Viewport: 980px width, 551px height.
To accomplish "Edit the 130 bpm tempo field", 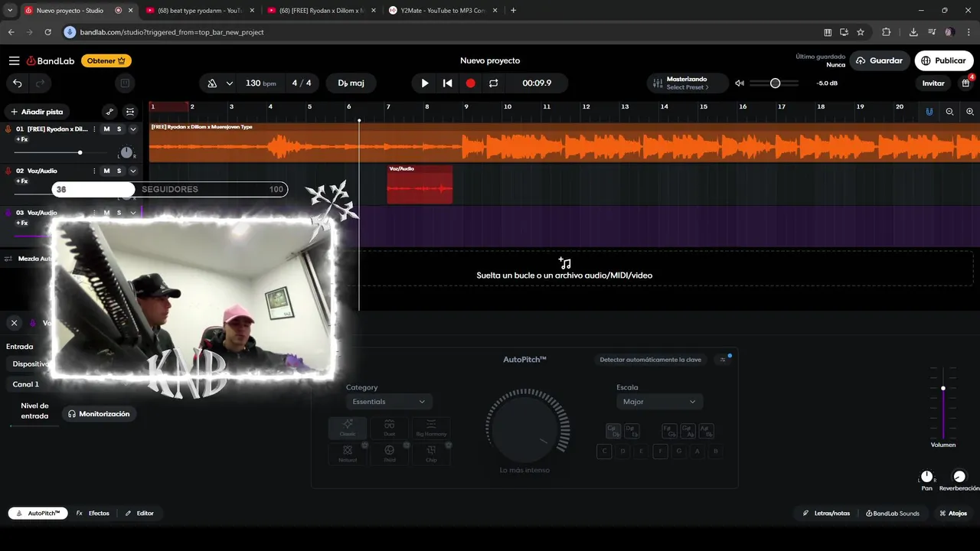I will (260, 83).
